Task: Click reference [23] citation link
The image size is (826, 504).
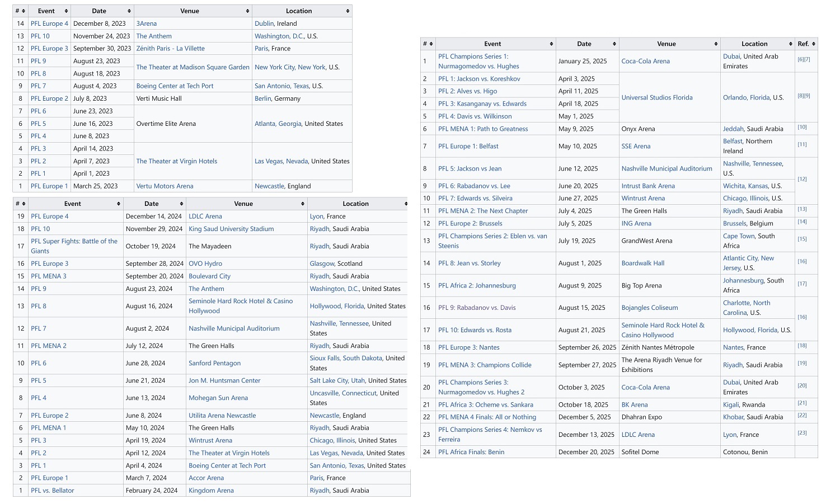Action: pos(802,433)
